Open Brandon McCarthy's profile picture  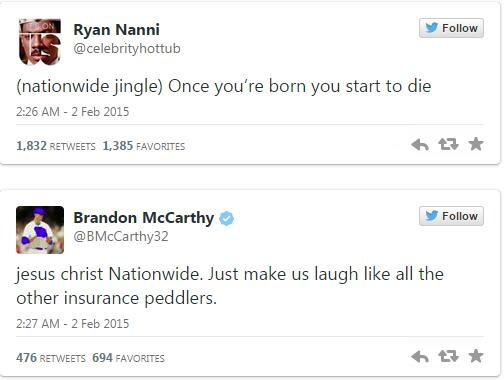coord(40,230)
